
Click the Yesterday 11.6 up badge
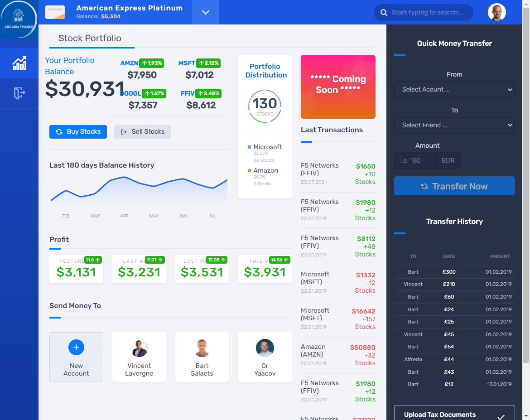(93, 260)
